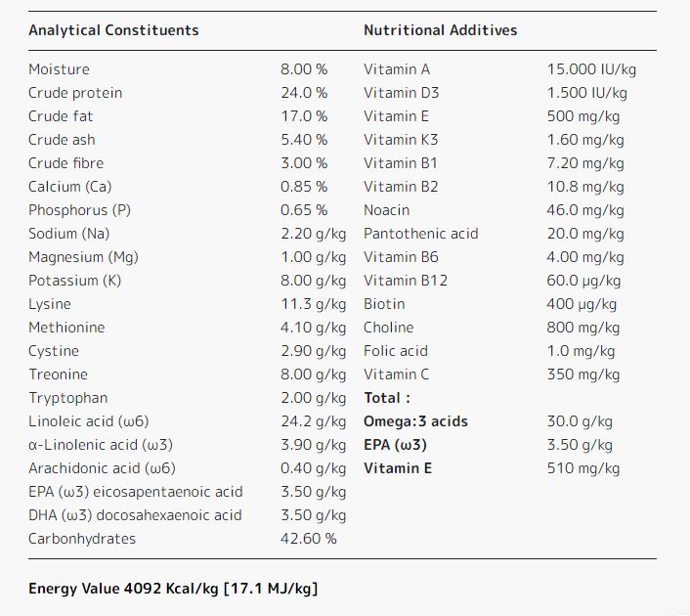Click the Calcium (Ca) label
This screenshot has width=690, height=616.
coord(68,187)
